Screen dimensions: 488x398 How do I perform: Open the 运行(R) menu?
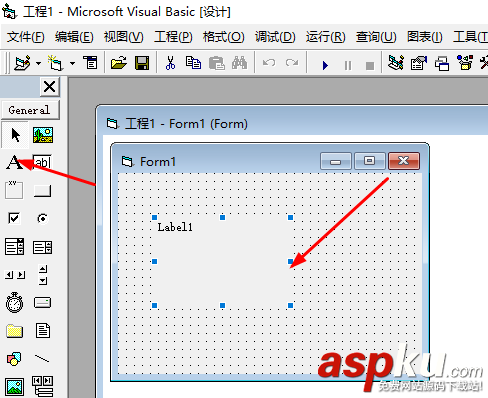pyautogui.click(x=325, y=37)
